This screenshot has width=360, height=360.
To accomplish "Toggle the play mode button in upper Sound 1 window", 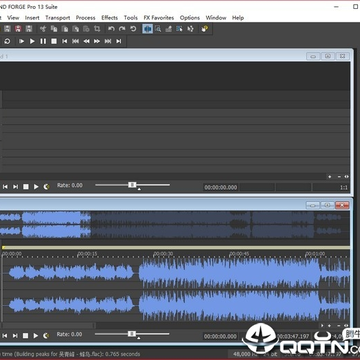I will 46,187.
